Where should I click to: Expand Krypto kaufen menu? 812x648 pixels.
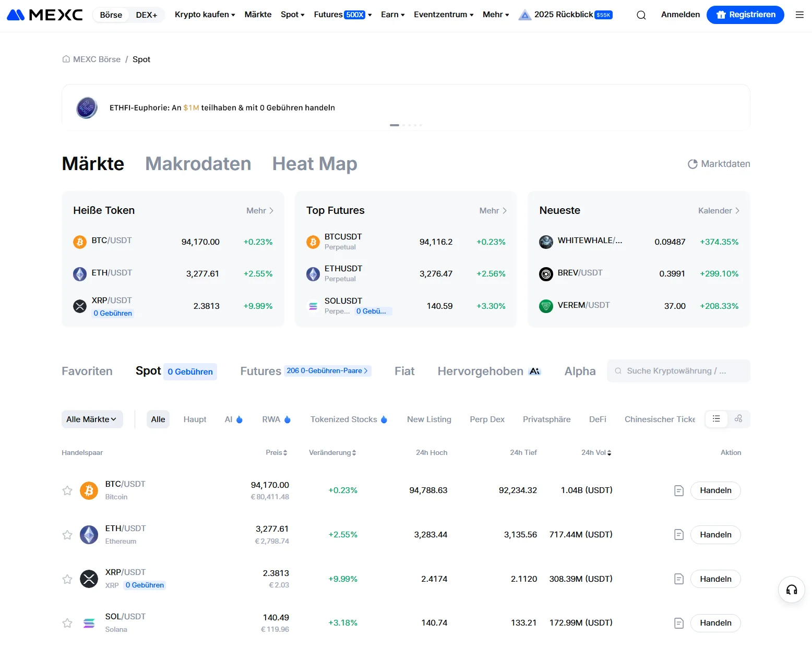point(205,15)
